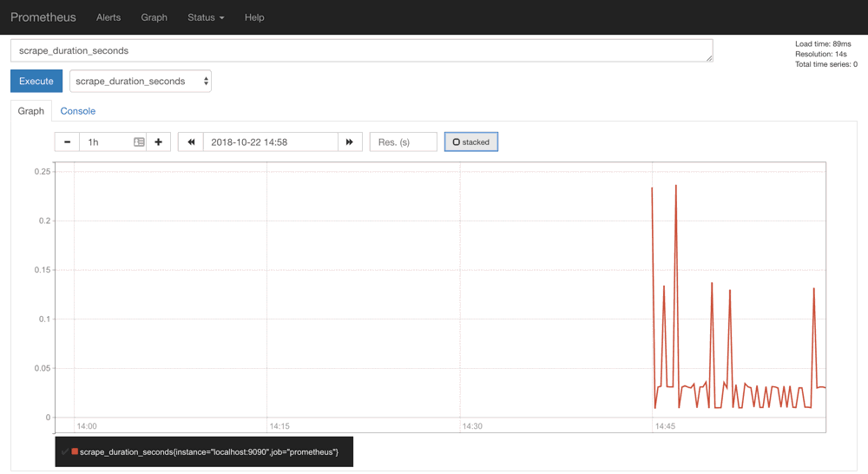Open the Status dropdown in the navbar
868x474 pixels.
(x=206, y=17)
